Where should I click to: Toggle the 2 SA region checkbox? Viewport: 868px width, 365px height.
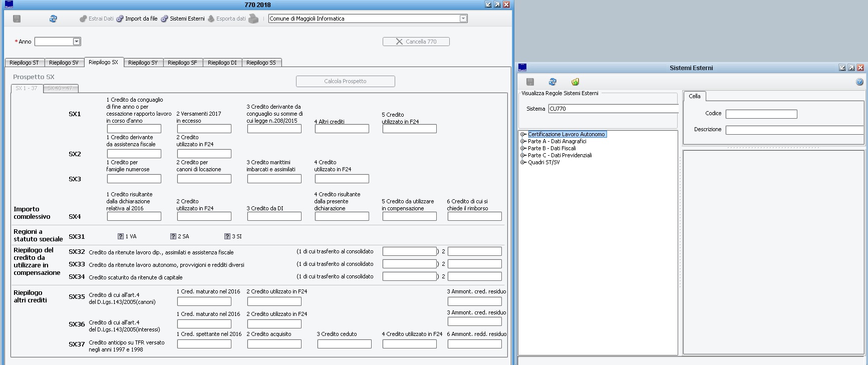pyautogui.click(x=173, y=236)
